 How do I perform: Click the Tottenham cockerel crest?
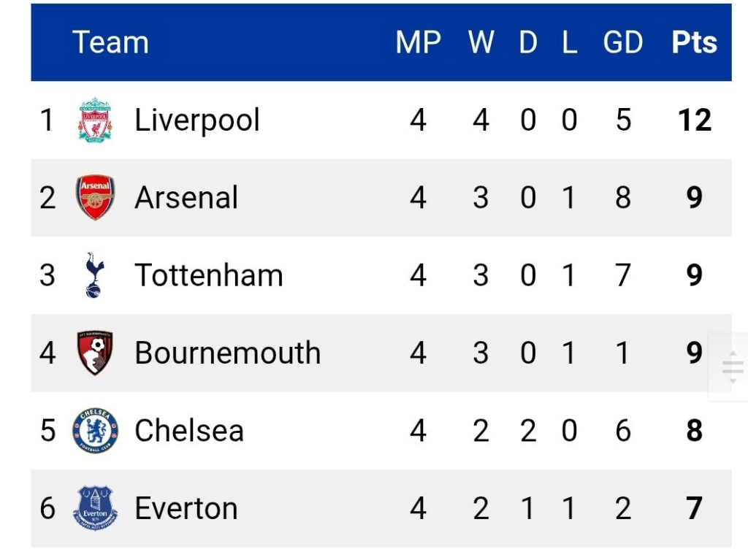pyautogui.click(x=94, y=275)
